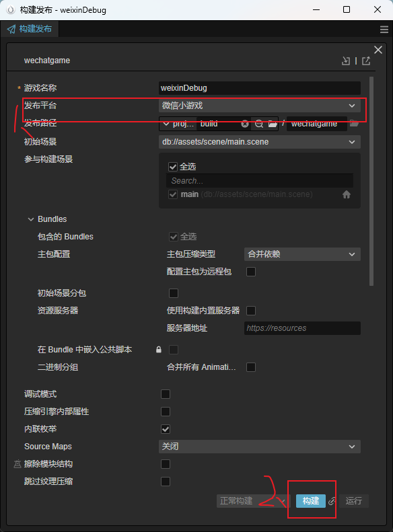Clear the build path with X icon
393x532 pixels.
pyautogui.click(x=245, y=124)
